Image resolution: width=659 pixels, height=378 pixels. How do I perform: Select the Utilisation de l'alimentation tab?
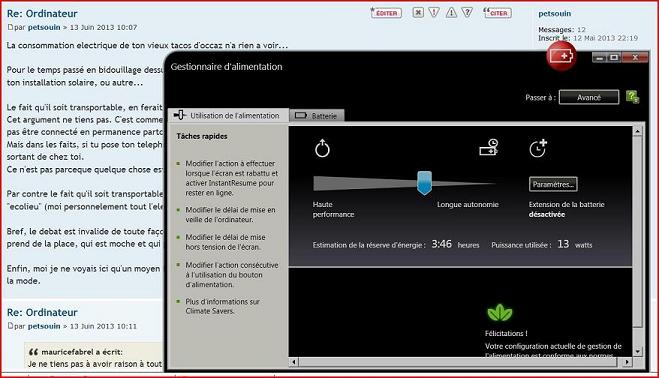228,115
